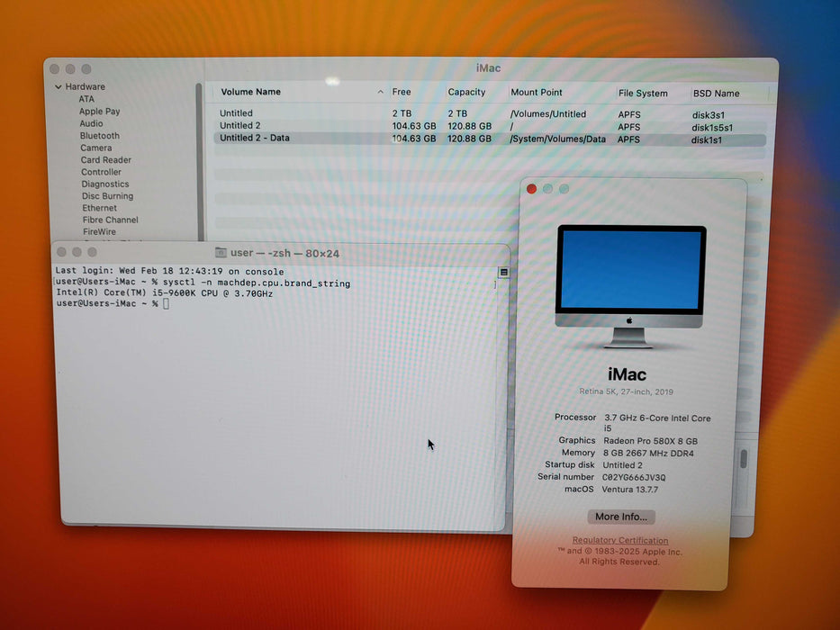Select the Untitled 2 volume row
Screen dimensions: 840x630
tap(490, 126)
